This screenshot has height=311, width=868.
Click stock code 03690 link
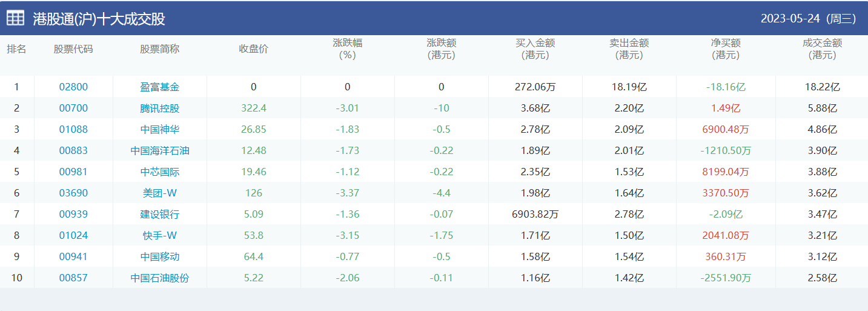pos(73,193)
